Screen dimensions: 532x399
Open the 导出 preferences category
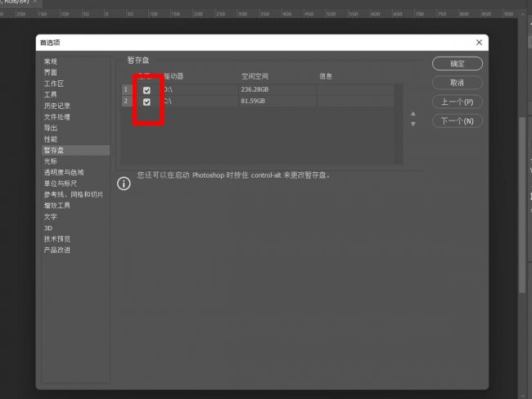[51, 128]
